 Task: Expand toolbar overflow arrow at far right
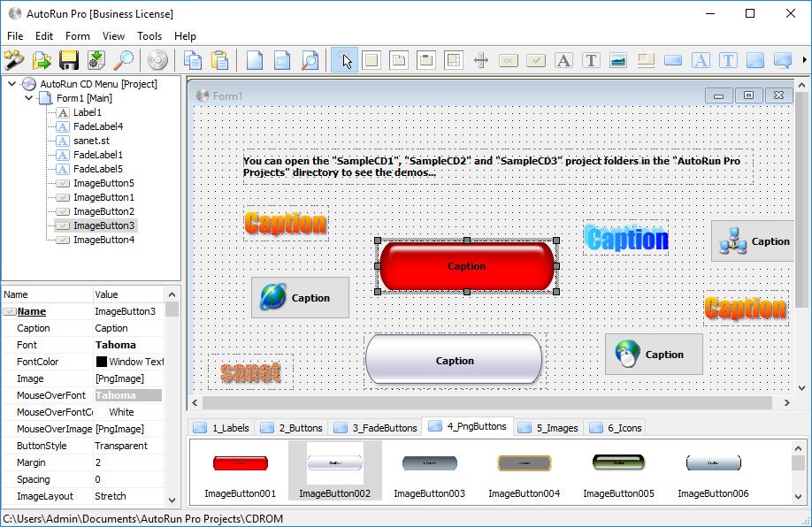(x=804, y=60)
